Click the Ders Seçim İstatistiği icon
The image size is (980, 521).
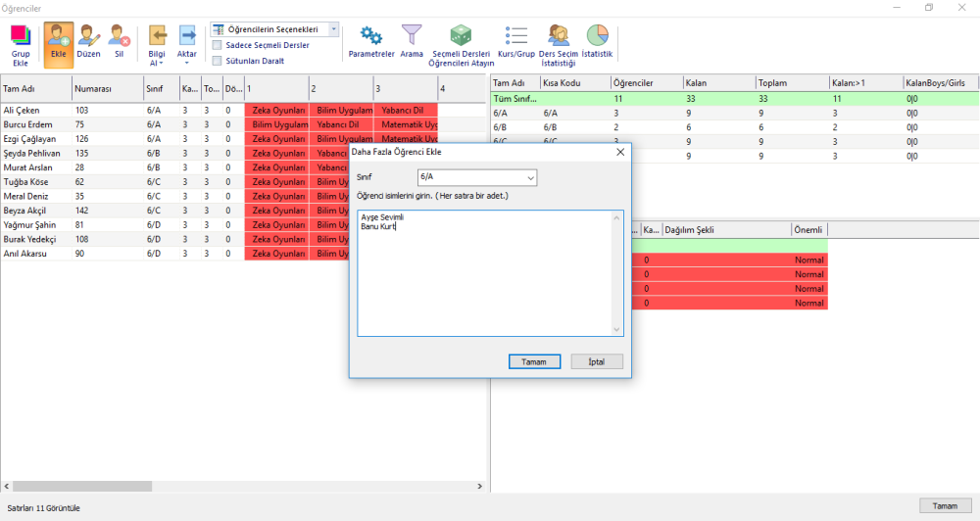559,45
